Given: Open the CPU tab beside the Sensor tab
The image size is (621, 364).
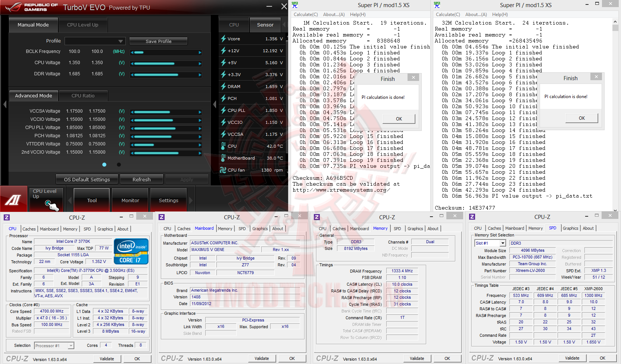Looking at the screenshot, I should 234,25.
